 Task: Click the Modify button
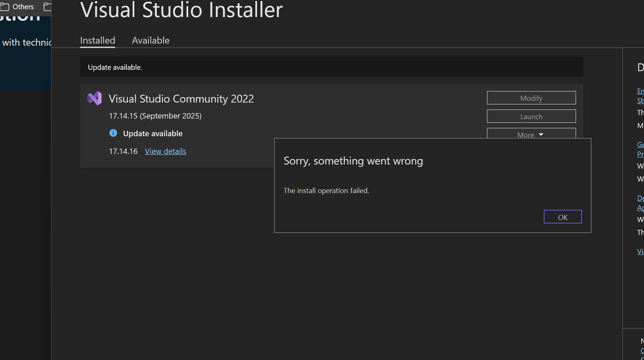[531, 98]
